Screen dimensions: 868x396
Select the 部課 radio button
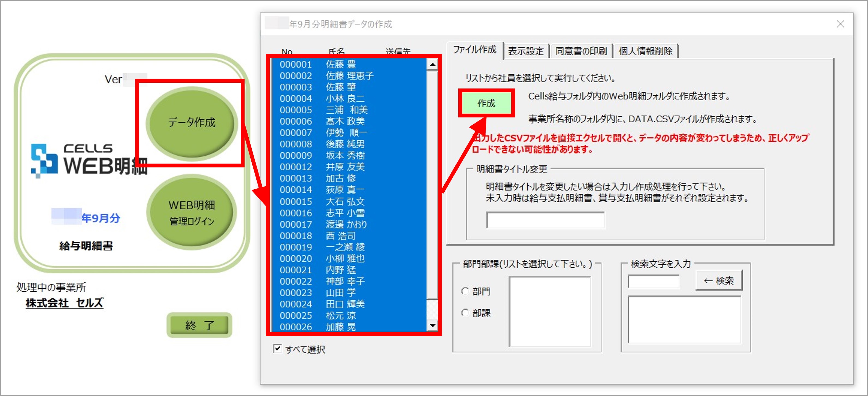(465, 313)
